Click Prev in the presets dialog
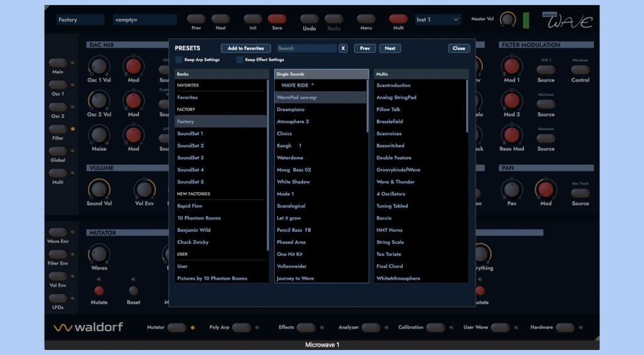644x355 pixels. pos(365,48)
